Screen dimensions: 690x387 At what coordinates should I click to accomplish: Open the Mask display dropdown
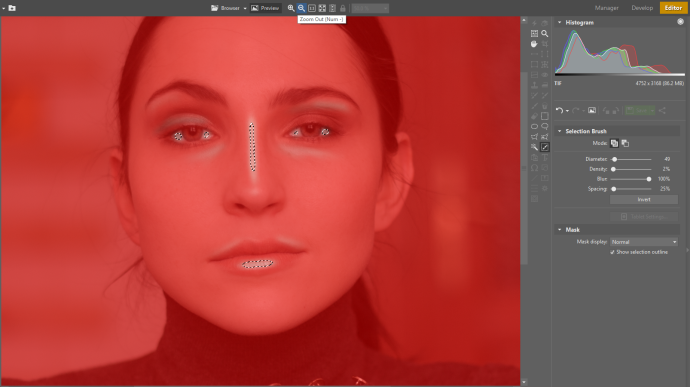pyautogui.click(x=644, y=242)
